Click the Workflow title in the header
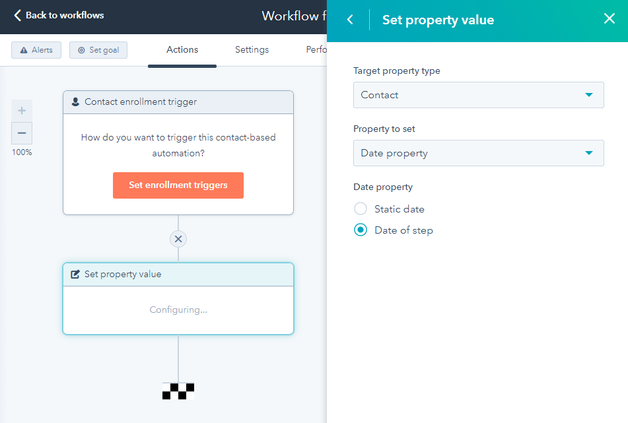The width and height of the screenshot is (628, 423). (294, 16)
